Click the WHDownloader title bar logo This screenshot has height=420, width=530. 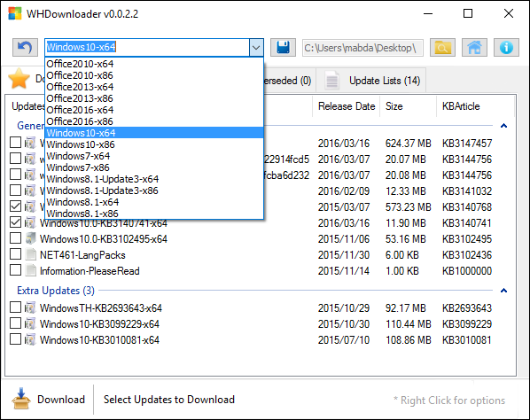[x=15, y=13]
